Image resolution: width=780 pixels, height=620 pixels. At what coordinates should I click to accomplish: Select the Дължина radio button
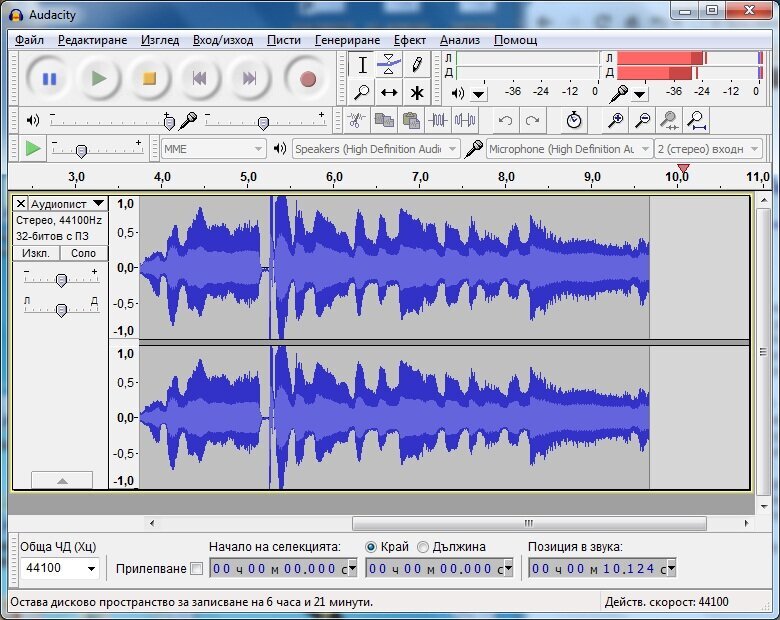click(x=423, y=547)
